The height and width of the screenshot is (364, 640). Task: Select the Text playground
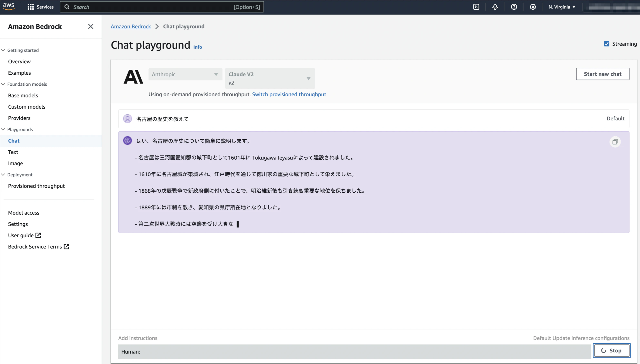pos(13,152)
